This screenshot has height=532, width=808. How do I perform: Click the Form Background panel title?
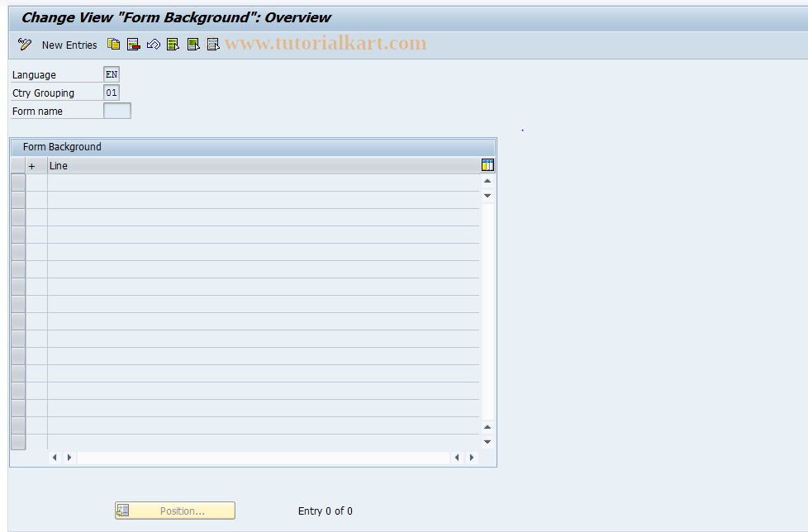click(62, 147)
